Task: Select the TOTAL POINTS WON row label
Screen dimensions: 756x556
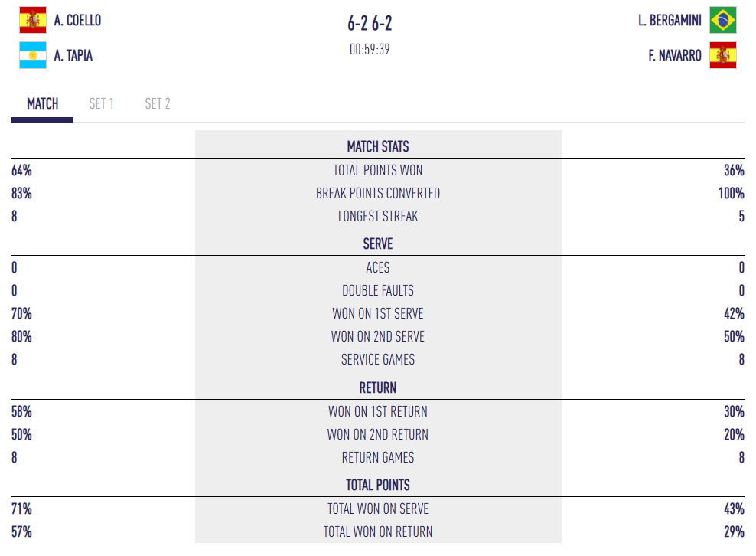Action: pyautogui.click(x=378, y=171)
